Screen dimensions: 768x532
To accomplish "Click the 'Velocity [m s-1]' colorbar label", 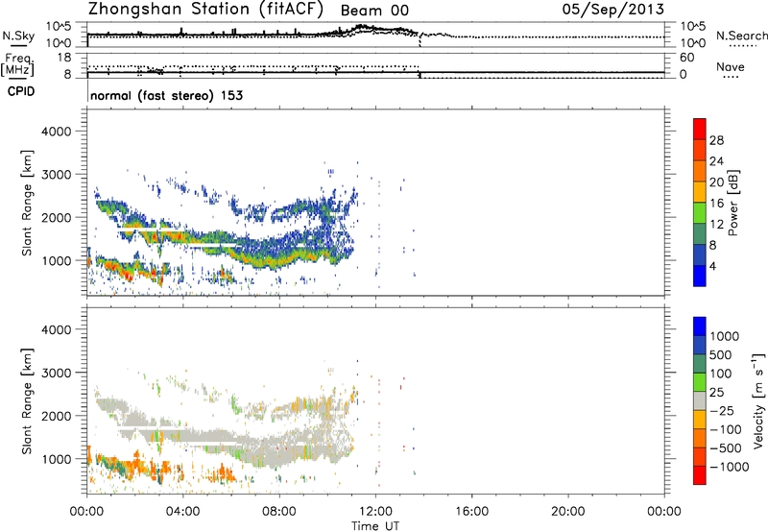I will [x=758, y=400].
